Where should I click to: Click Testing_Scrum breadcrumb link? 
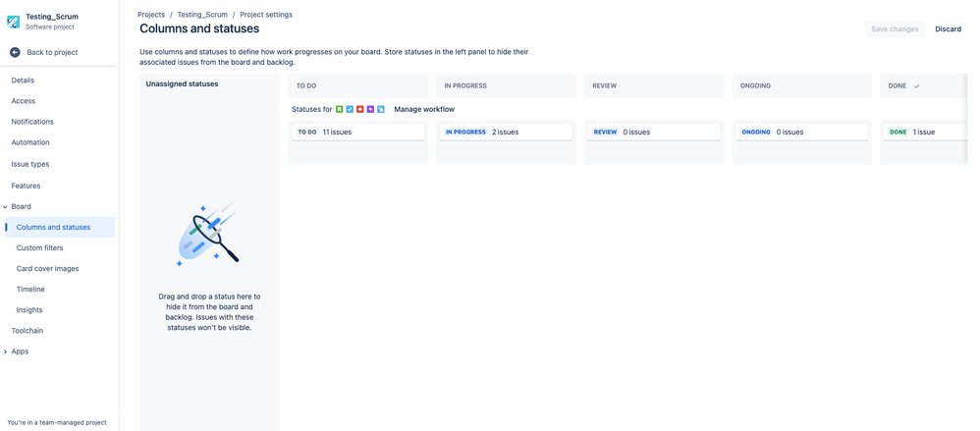point(202,15)
